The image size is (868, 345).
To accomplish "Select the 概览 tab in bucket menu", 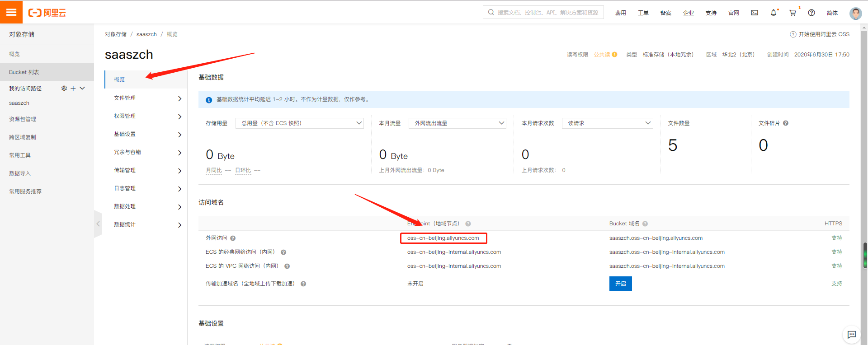I will click(146, 79).
